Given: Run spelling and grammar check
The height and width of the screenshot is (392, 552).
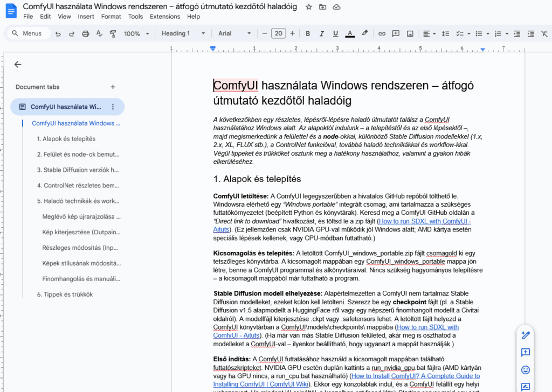Looking at the screenshot, I should pyautogui.click(x=99, y=34).
